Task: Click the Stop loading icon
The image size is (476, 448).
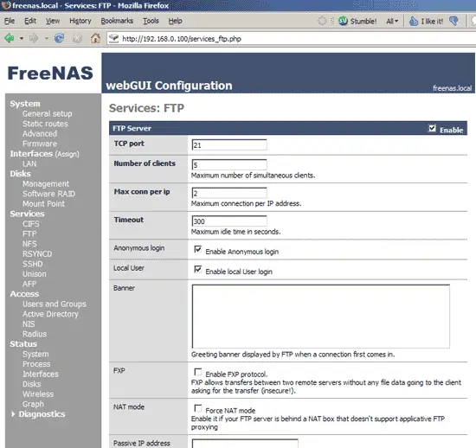Action: (77, 38)
